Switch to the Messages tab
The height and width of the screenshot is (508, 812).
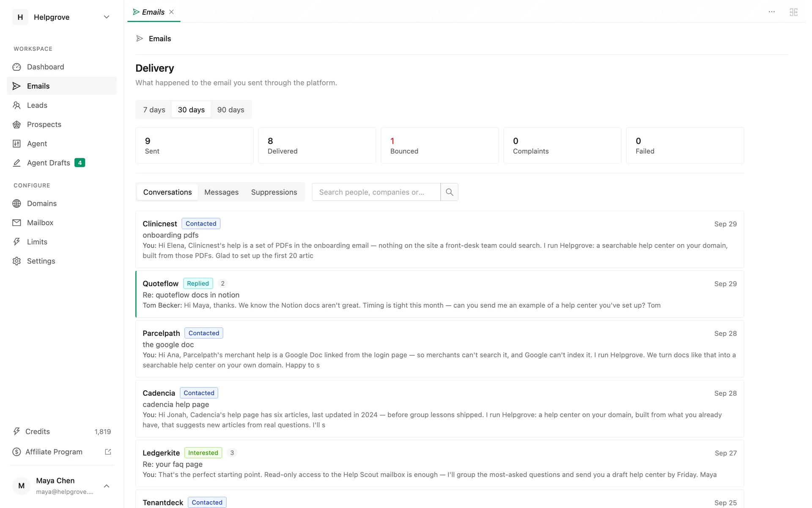point(221,192)
